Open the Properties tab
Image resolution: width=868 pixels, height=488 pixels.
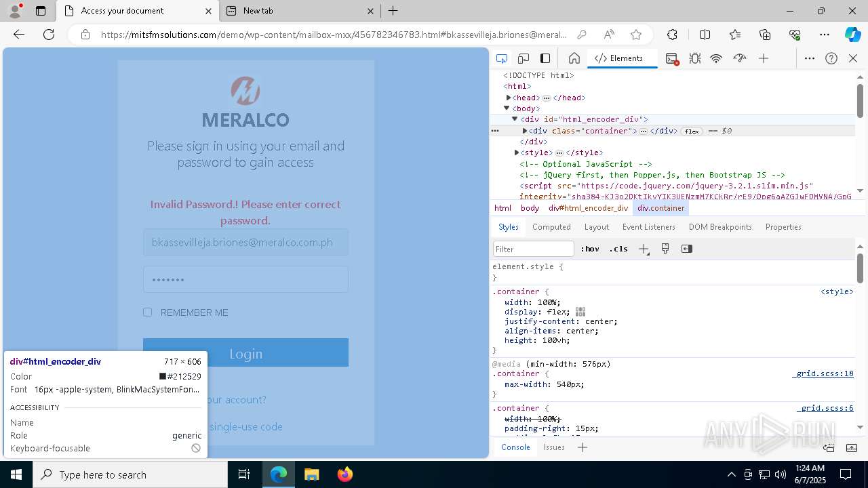coord(783,227)
